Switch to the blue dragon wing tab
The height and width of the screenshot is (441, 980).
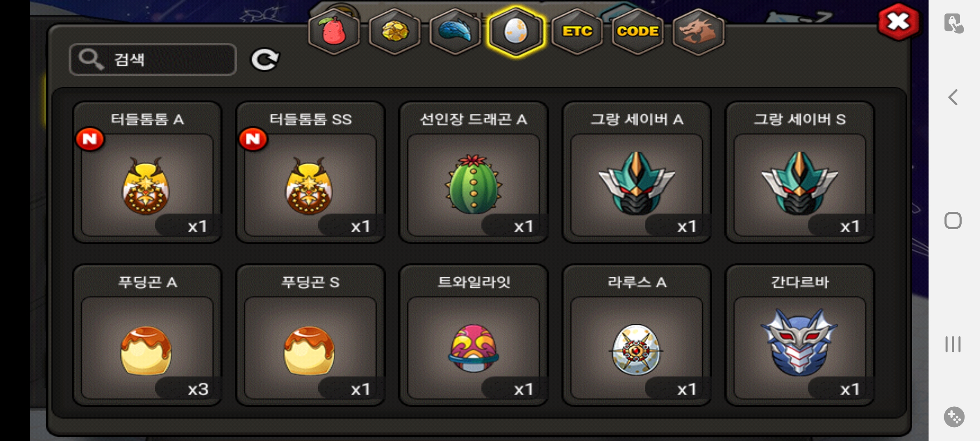click(x=455, y=31)
